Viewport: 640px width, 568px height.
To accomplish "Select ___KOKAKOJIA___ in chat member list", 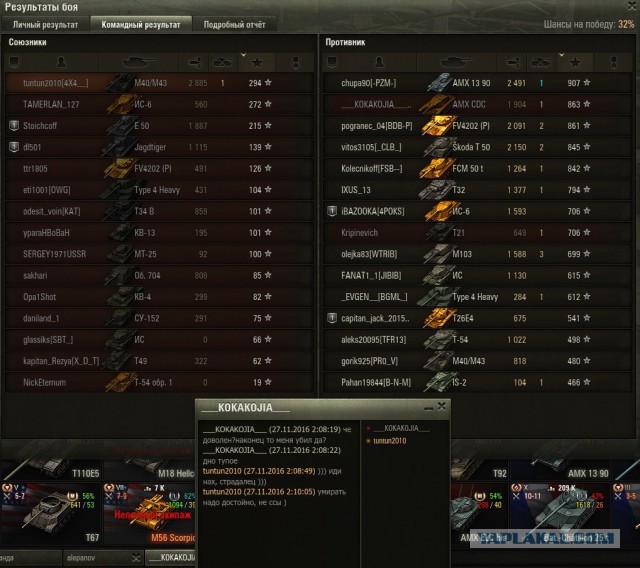I will 401,428.
